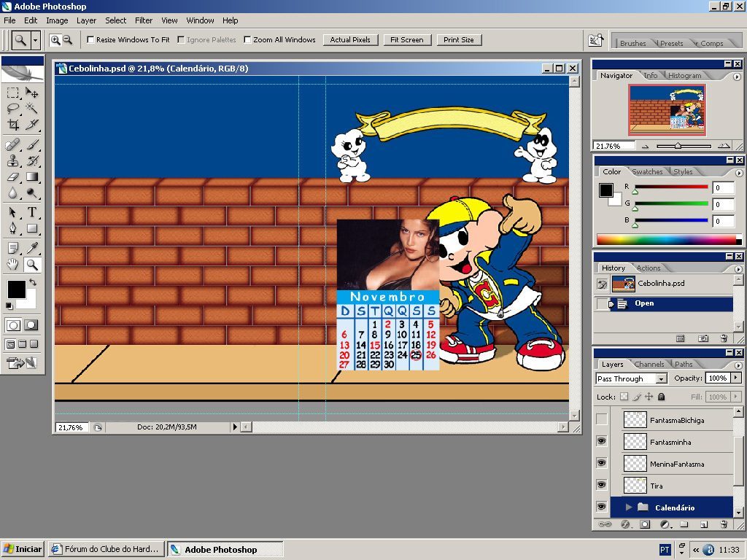The width and height of the screenshot is (747, 560).
Task: Switch to the Channels tab
Action: [x=649, y=365]
